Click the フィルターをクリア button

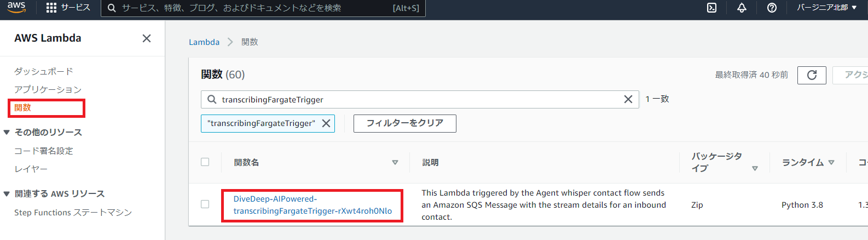(x=405, y=123)
